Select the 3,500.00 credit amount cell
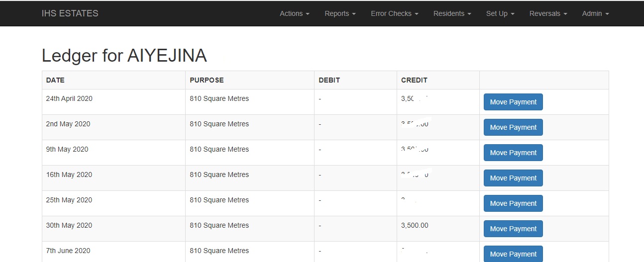Viewport: 644px width, 262px height. [415, 225]
